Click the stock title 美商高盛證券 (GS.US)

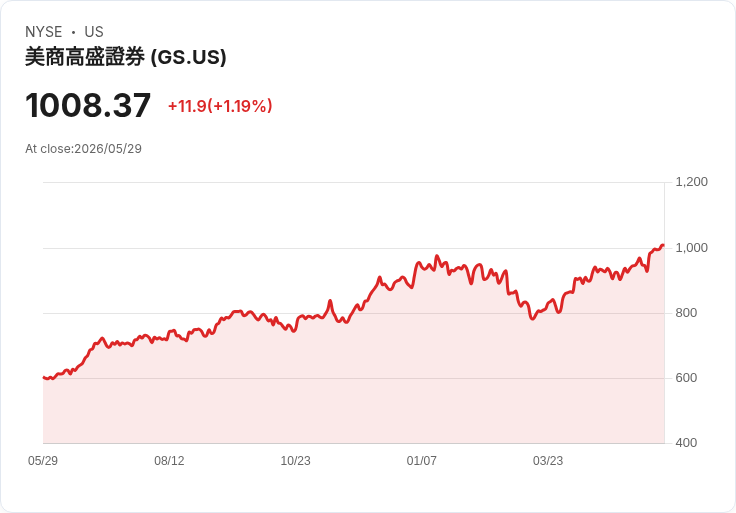click(126, 57)
